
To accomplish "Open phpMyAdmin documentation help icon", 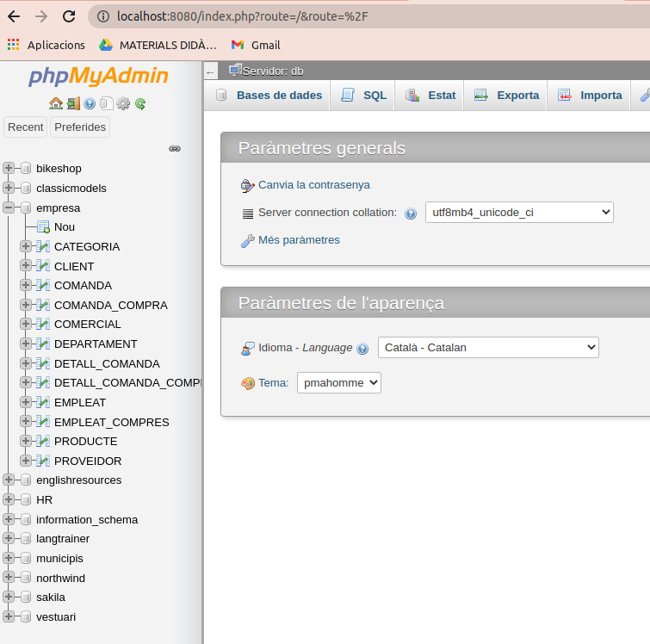I will coord(90,103).
